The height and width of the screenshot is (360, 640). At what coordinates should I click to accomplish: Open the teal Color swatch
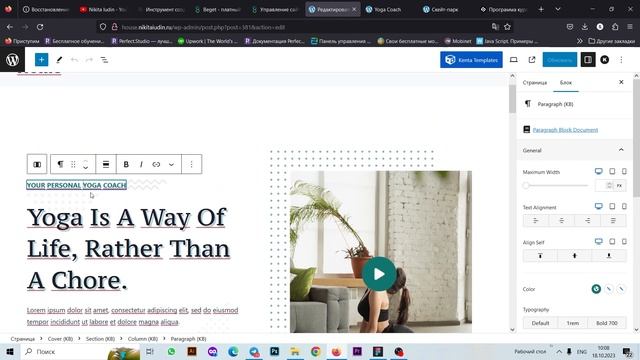pyautogui.click(x=596, y=289)
